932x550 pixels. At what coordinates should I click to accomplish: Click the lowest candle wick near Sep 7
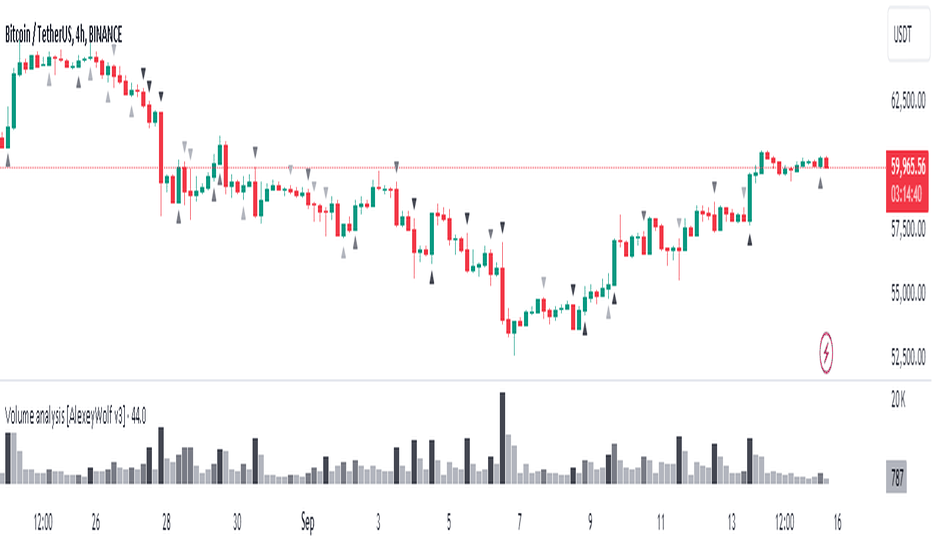click(514, 345)
